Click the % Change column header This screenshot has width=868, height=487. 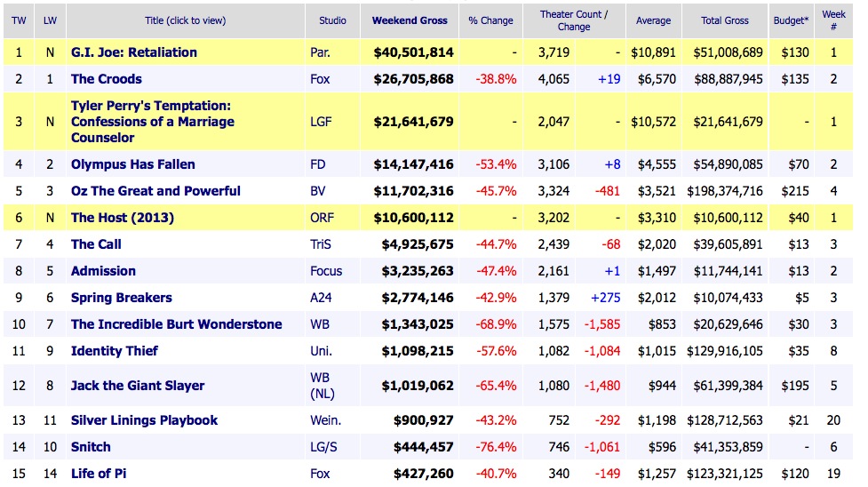coord(492,20)
